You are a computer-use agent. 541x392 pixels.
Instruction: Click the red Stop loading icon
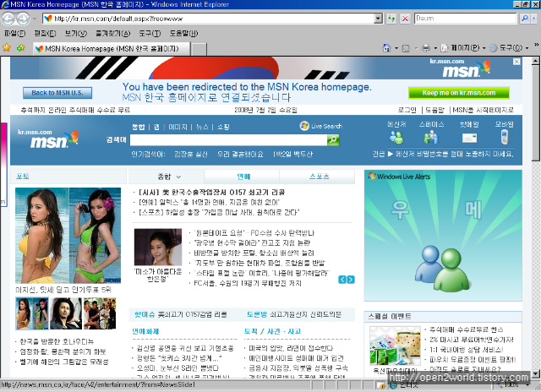(406, 19)
